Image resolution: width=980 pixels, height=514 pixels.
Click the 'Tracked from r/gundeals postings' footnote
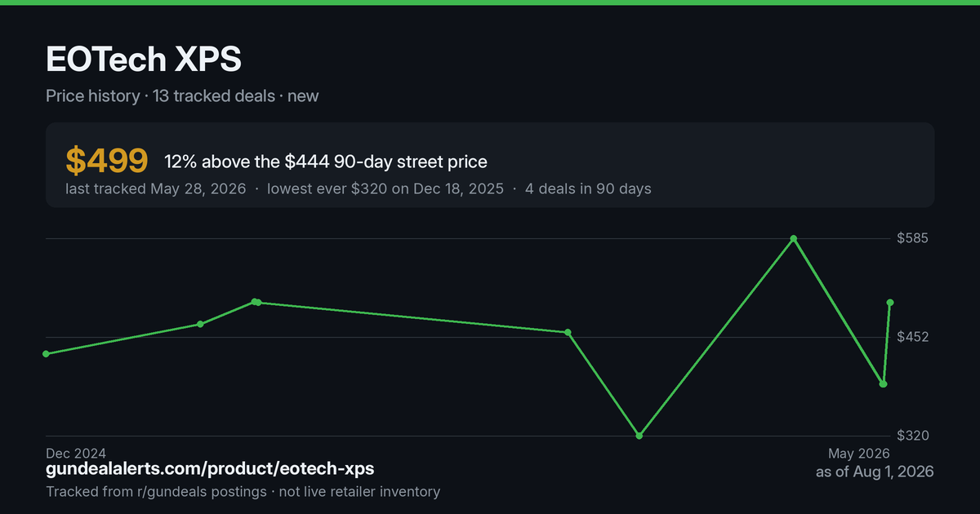pyautogui.click(x=156, y=491)
